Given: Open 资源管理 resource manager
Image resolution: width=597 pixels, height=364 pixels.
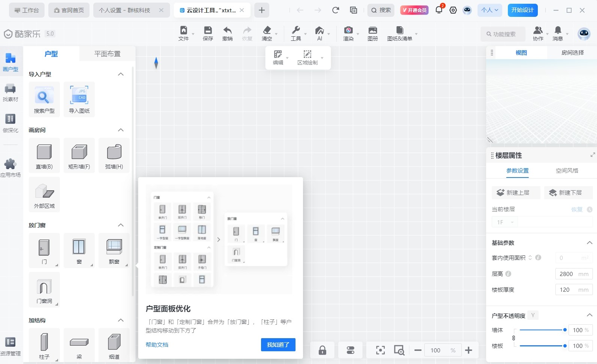Looking at the screenshot, I should point(10,346).
